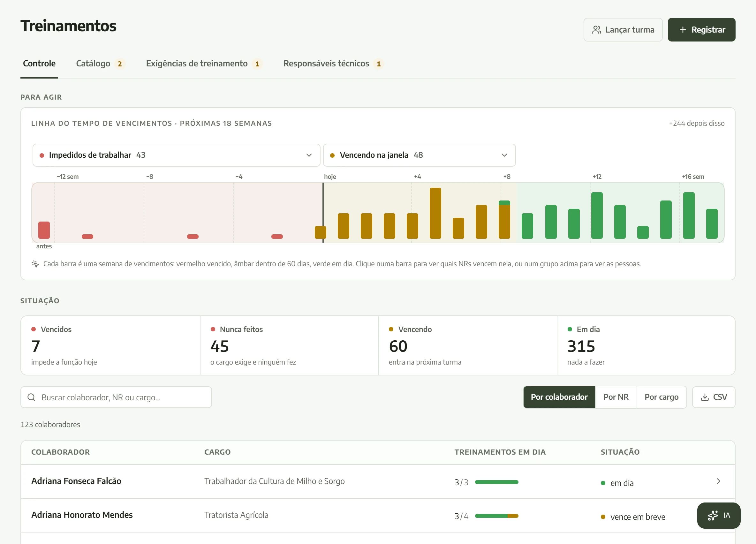This screenshot has height=544, width=756.
Task: Click the Lançar turma button
Action: coord(623,30)
